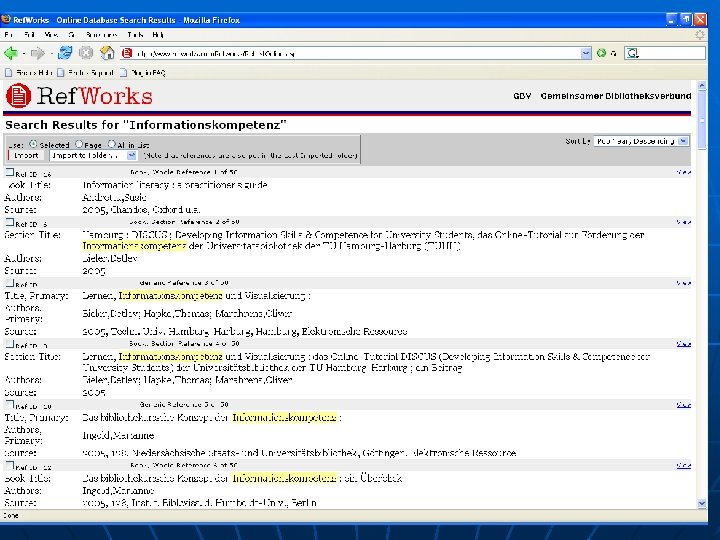Viewport: 720px width, 540px height.
Task: Expand the address bar history dropdown
Action: pos(586,53)
